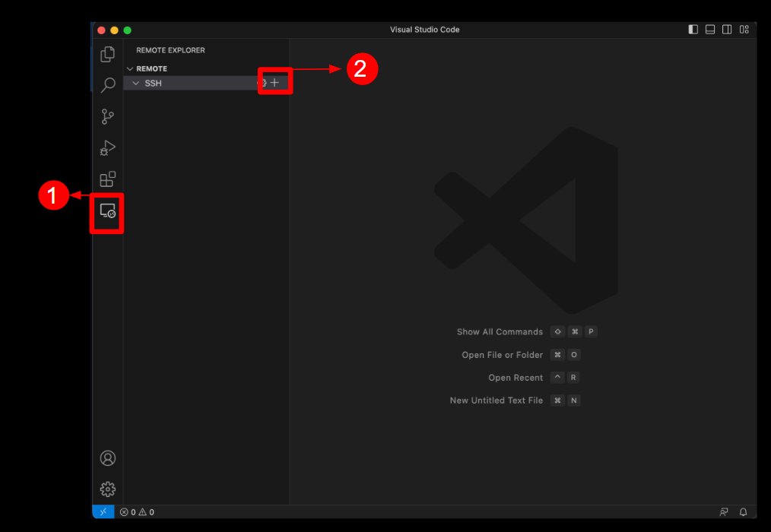
Task: Open errors and warnings status item
Action: tap(137, 512)
